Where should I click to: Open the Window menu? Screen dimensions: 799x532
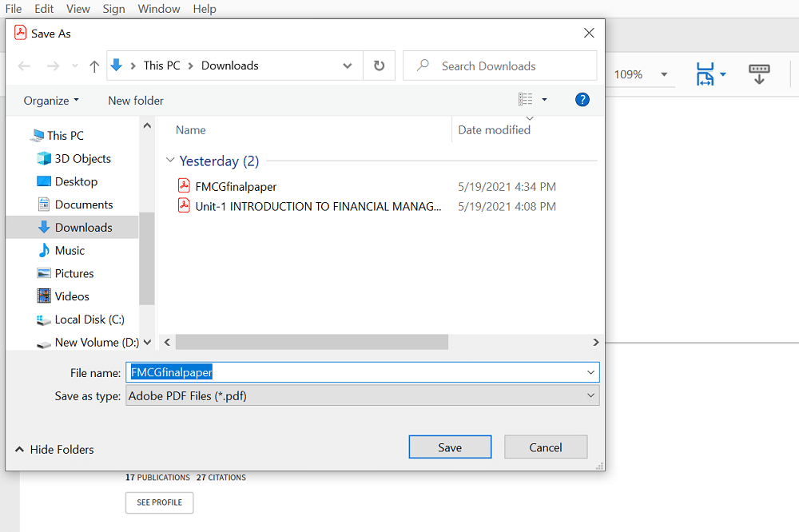pyautogui.click(x=158, y=9)
